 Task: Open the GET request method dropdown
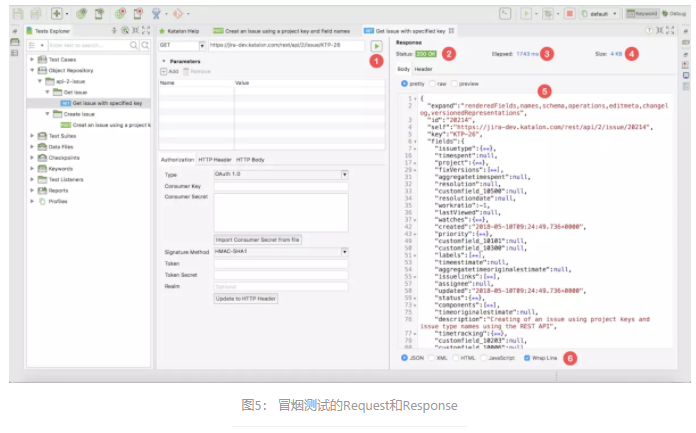click(202, 45)
